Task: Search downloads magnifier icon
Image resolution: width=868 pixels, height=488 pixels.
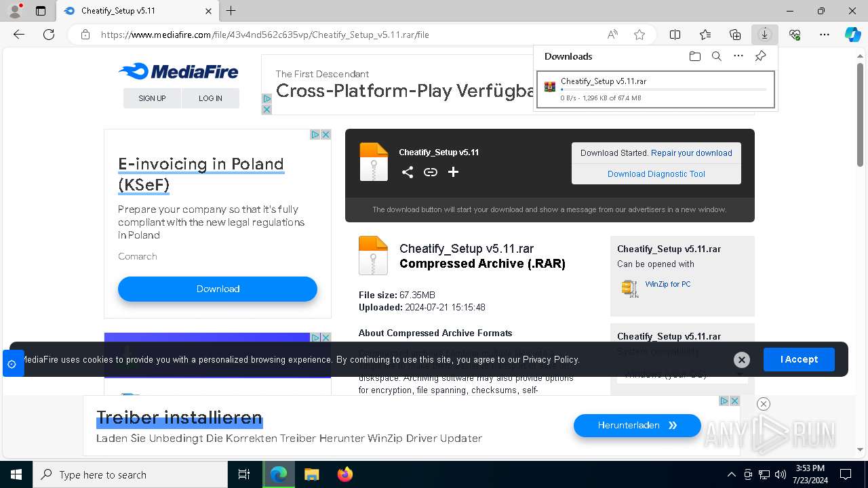Action: tap(716, 56)
